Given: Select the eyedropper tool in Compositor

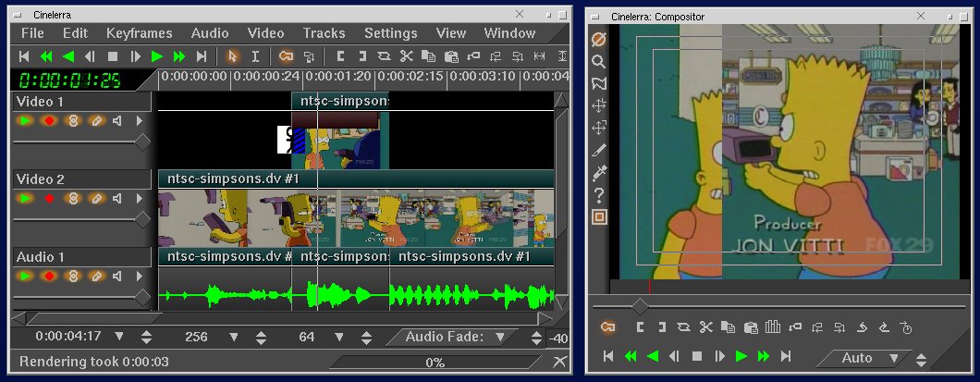Looking at the screenshot, I should pos(599,172).
